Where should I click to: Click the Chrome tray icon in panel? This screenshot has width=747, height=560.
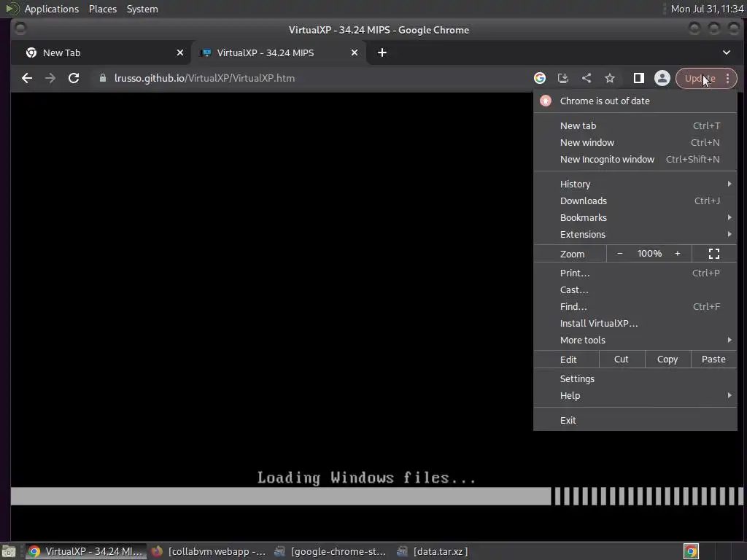[691, 551]
